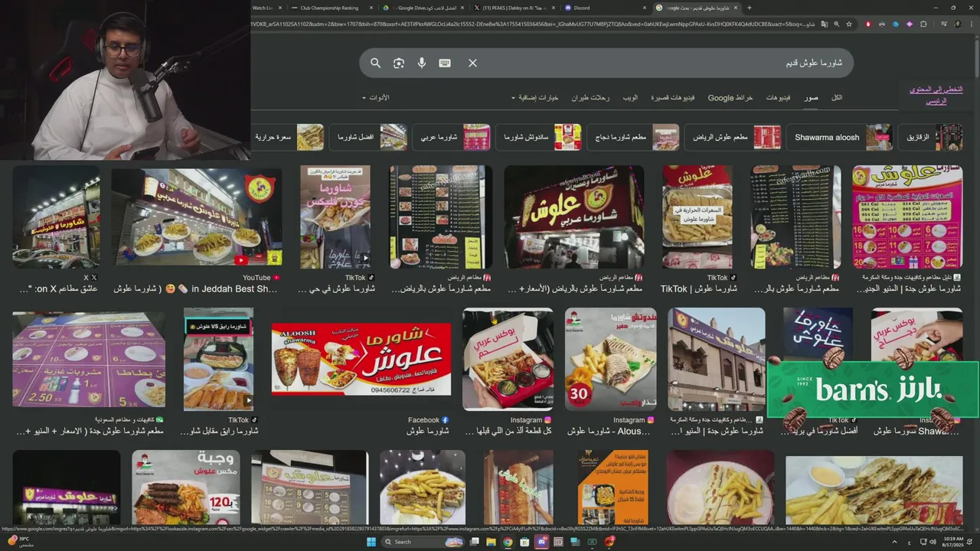Click the magnifier search icon in the Google search bar

point(375,63)
